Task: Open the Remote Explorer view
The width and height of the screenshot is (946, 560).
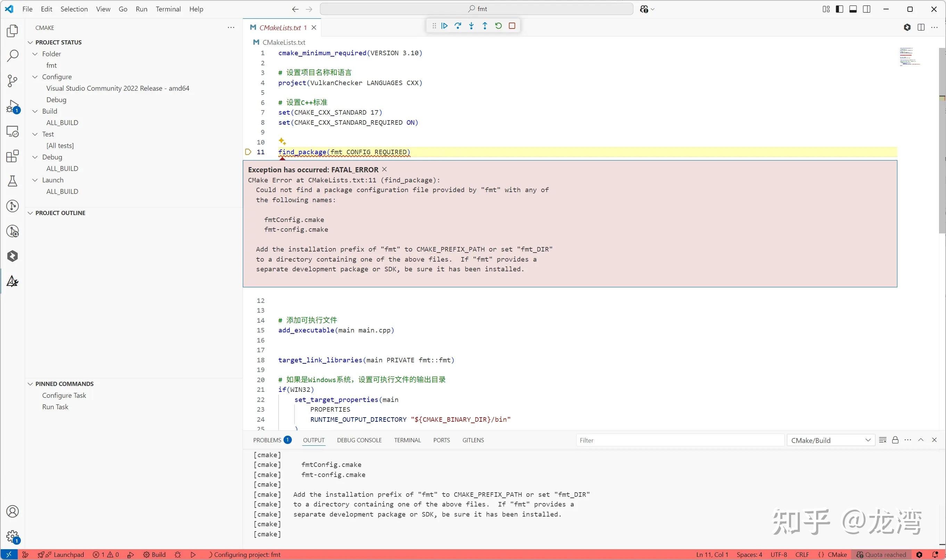Action: (13, 131)
